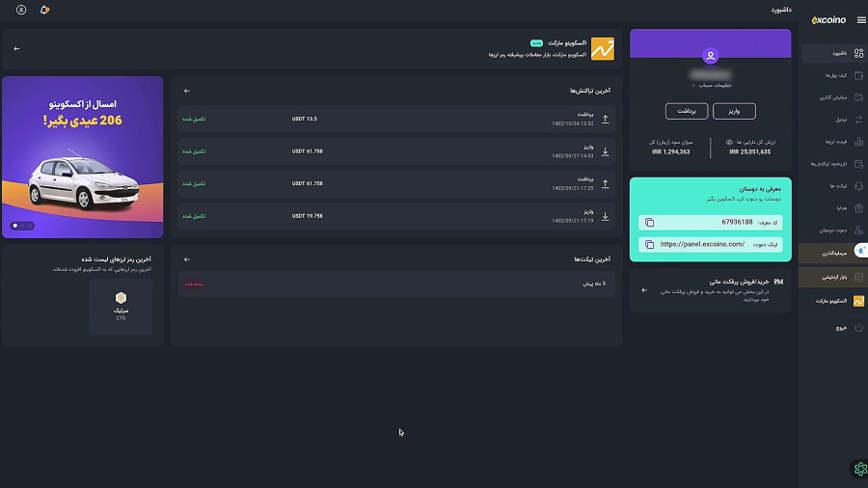This screenshot has width=868, height=488.
Task: Click the USDT 19.758 amount
Action: tap(308, 216)
